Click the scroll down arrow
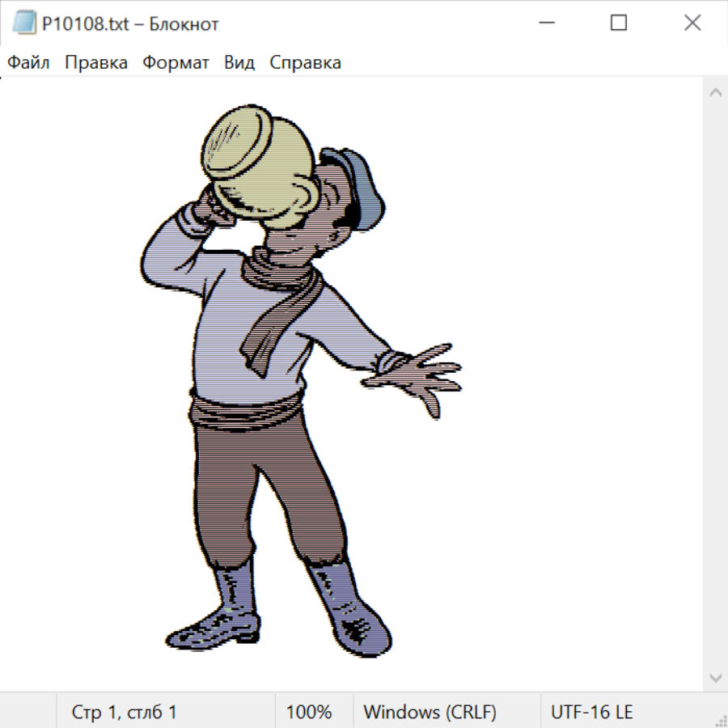The width and height of the screenshot is (728, 728). coord(715,677)
